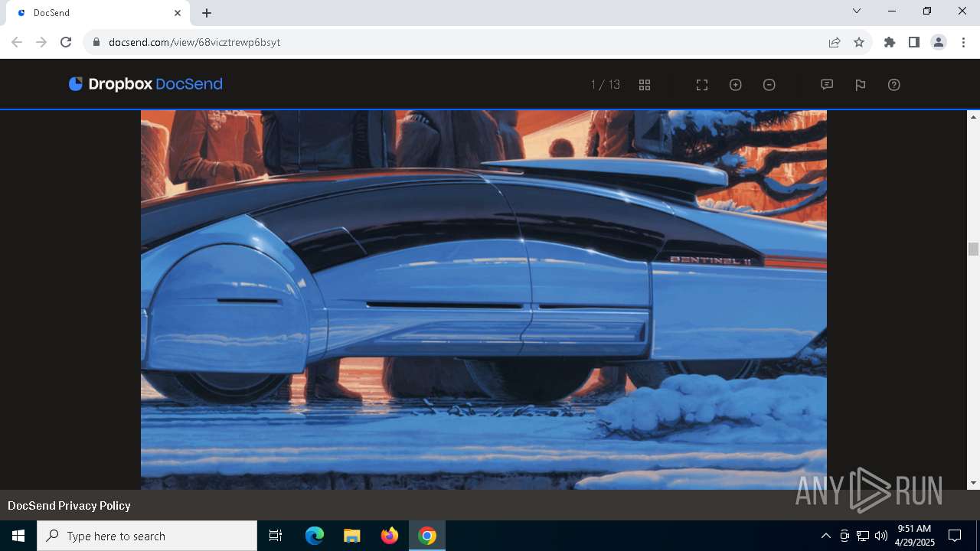Zoom out with the minus icon
This screenshot has height=551, width=980.
click(769, 85)
